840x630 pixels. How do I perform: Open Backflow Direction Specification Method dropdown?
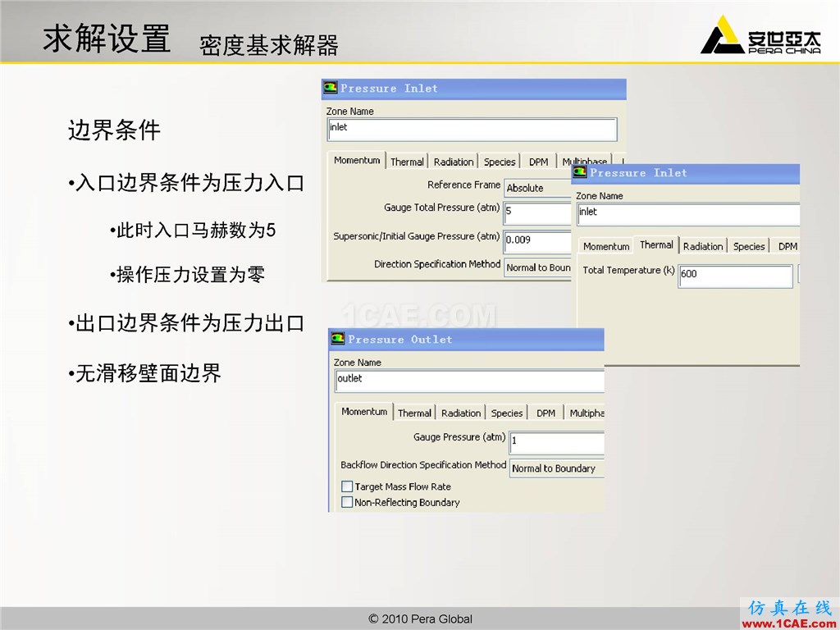(557, 468)
